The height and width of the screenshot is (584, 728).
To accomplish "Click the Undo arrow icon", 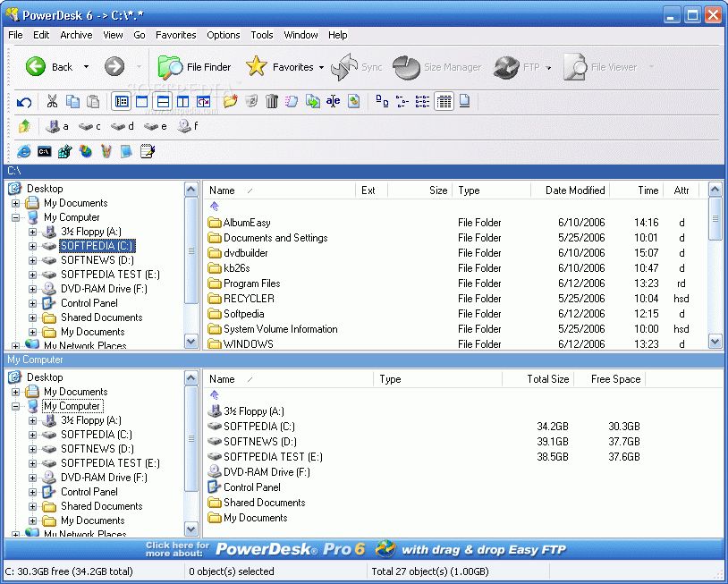I will [x=24, y=101].
